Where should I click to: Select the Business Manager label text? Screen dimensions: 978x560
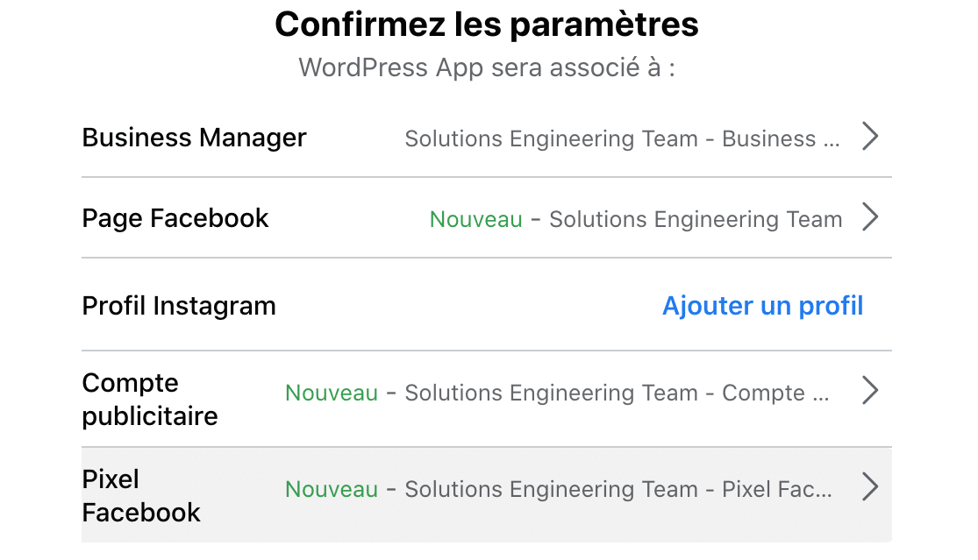[x=194, y=137]
